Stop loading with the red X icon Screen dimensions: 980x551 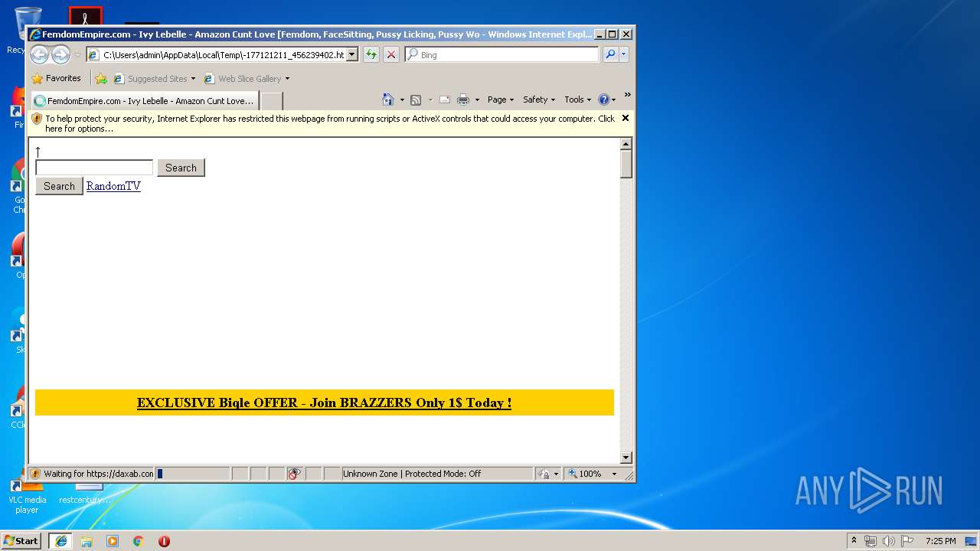click(391, 54)
